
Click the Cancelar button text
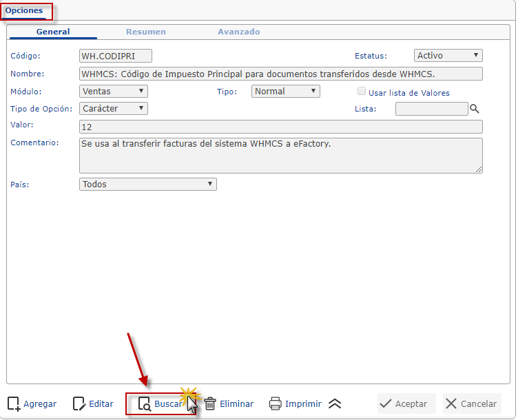coord(479,404)
